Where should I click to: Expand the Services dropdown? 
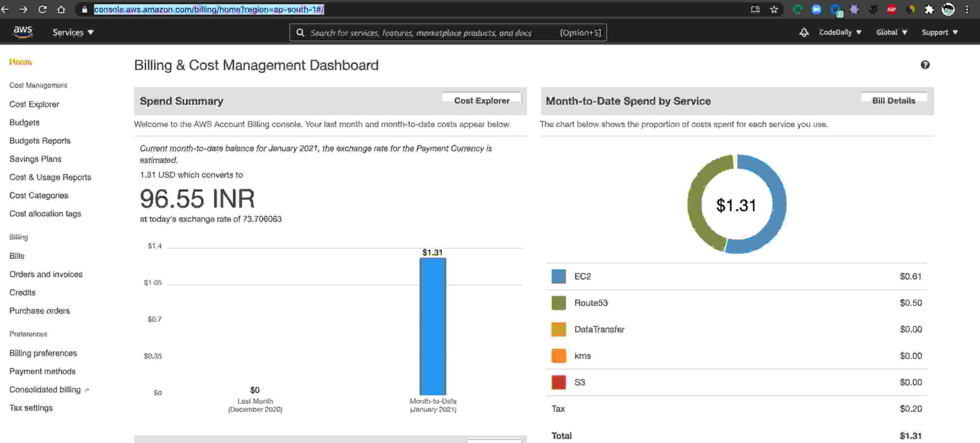coord(73,33)
